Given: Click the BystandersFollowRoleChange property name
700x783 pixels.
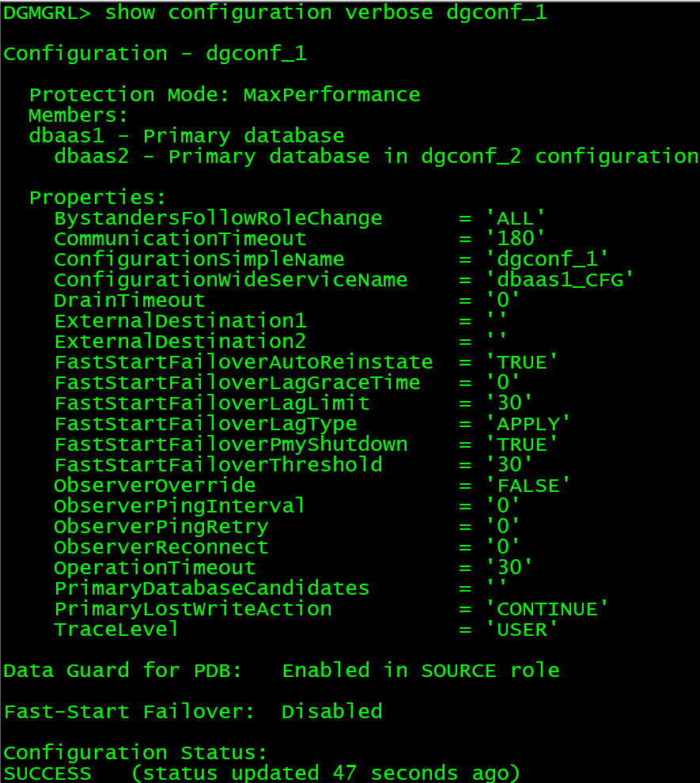Looking at the screenshot, I should pos(218,218).
